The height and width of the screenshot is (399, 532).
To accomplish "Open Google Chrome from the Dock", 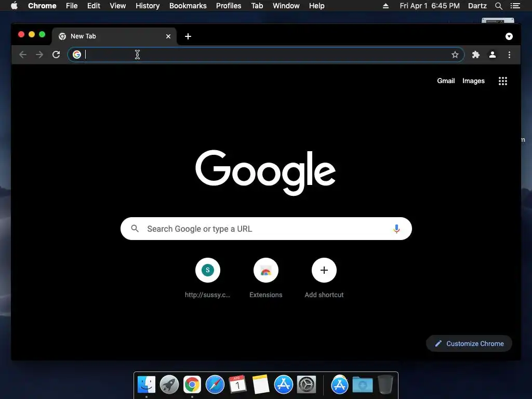I will click(x=192, y=384).
